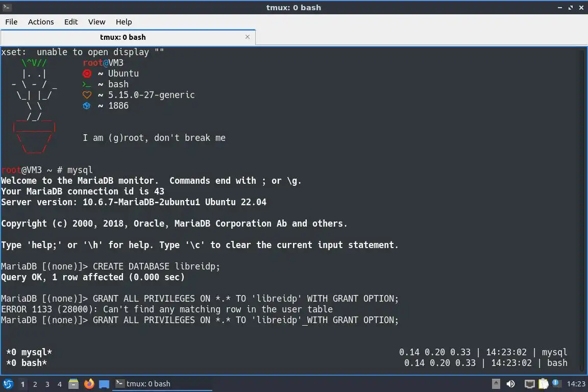Click the orange heart kernel icon
The height and width of the screenshot is (392, 588).
point(87,95)
